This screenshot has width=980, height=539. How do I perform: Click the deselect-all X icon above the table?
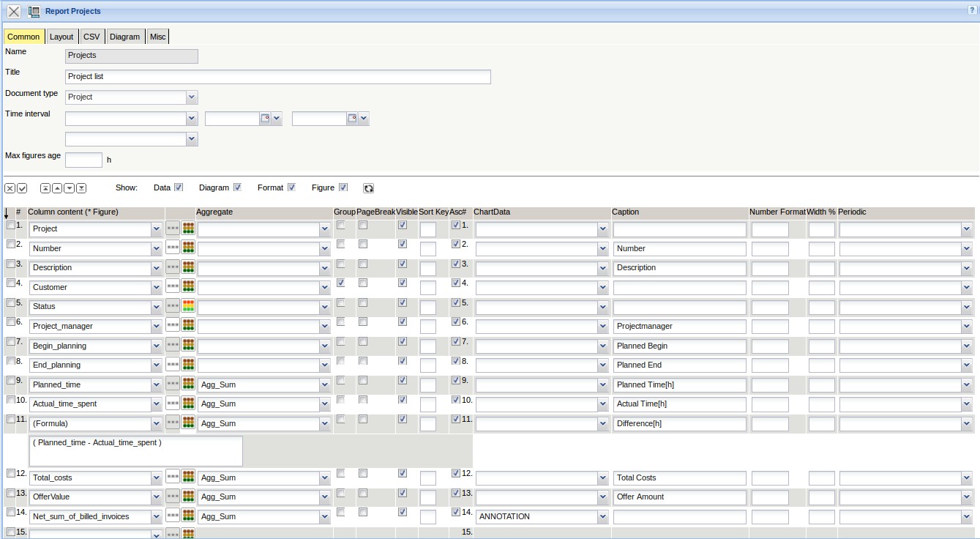click(x=10, y=188)
